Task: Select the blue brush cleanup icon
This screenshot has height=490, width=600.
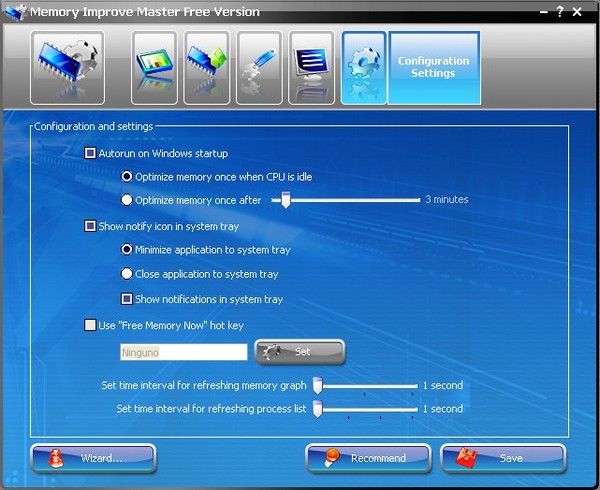Action: (259, 68)
